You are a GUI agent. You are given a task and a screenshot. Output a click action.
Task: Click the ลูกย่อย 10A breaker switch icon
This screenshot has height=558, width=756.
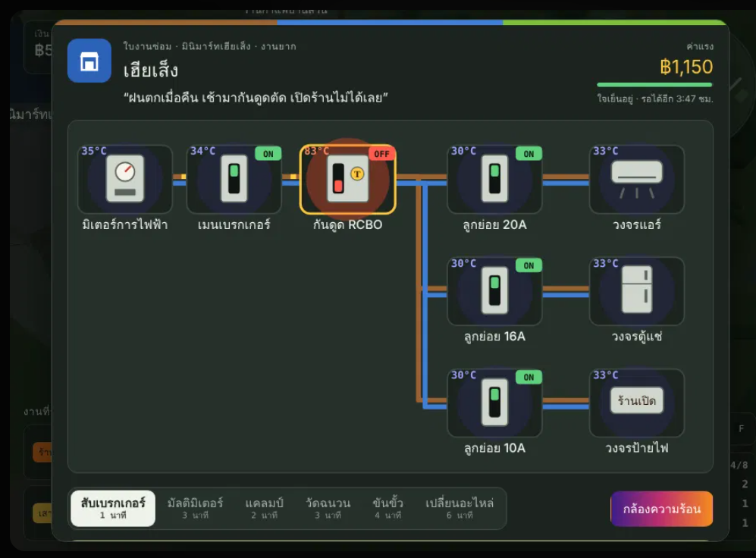[x=494, y=402]
